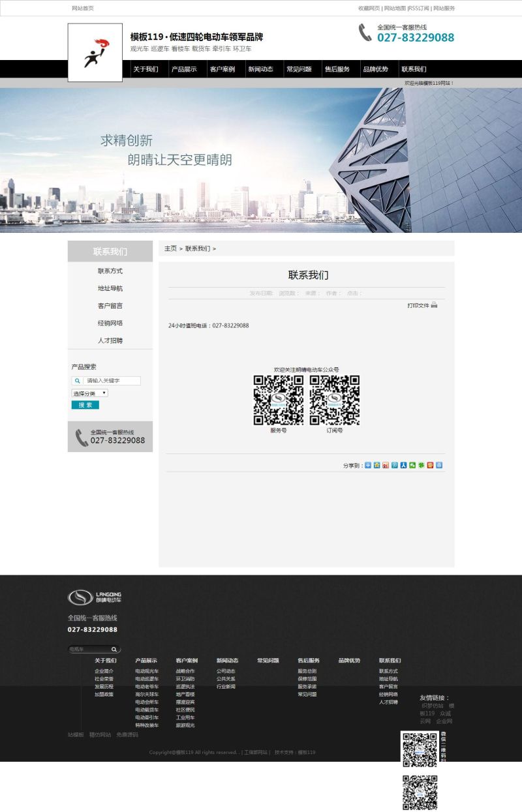Share to QZone via yellow star icon
This screenshot has width=522, height=812.
click(x=376, y=465)
